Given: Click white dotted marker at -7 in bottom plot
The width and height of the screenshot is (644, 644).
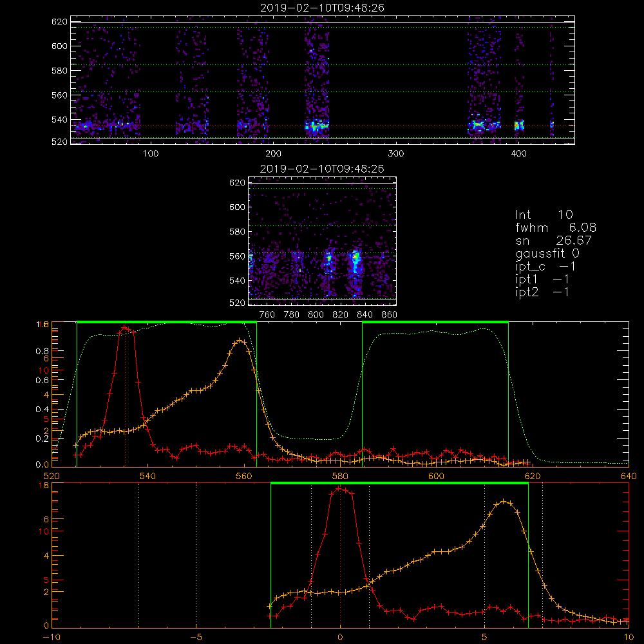Looking at the screenshot, I should coord(138,556).
